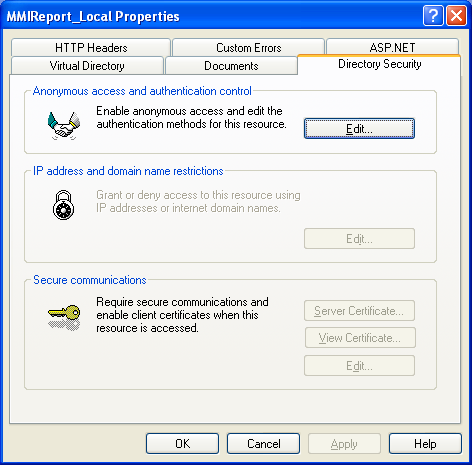Close the MMIReport_Local Properties dialog
This screenshot has height=465, width=472.
[x=456, y=15]
